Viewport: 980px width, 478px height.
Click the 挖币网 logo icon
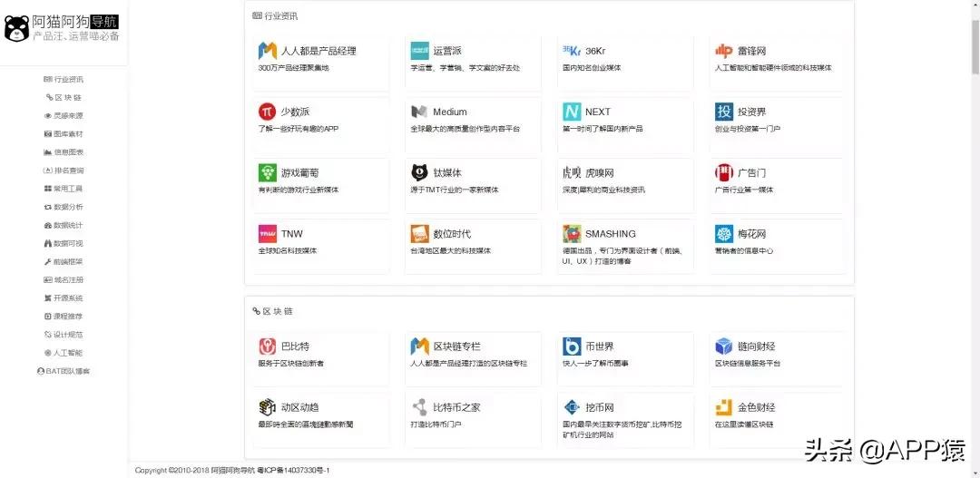[x=572, y=407]
